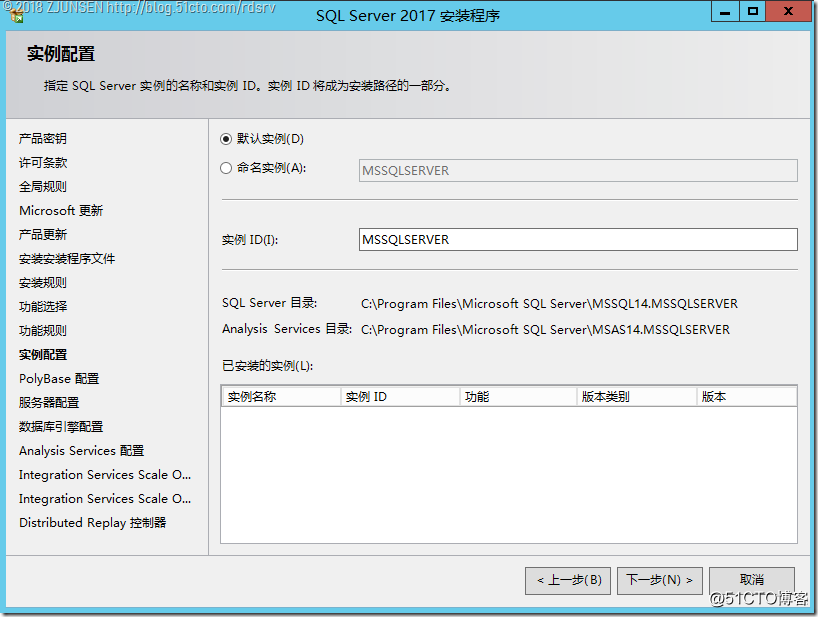Open the 全局规则 step in the sidebar
The image size is (818, 617).
click(x=43, y=187)
